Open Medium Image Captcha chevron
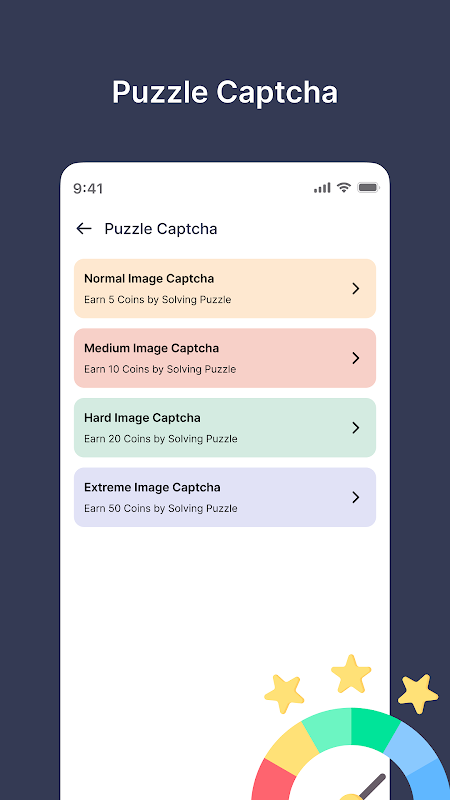Screen dimensions: 450x800 point(356,358)
